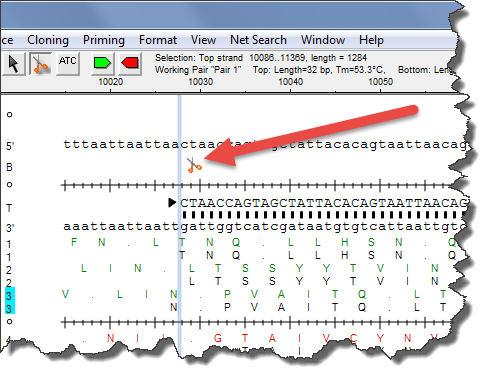Click ruler position label 10040
This screenshot has height=382, width=494.
[x=291, y=82]
